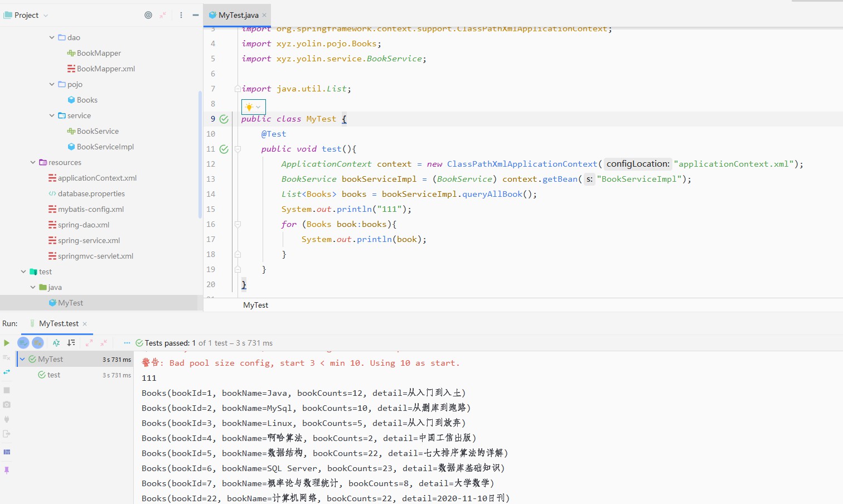The height and width of the screenshot is (504, 843).
Task: Click configLocation parameter hint on line 12
Action: pyautogui.click(x=638, y=164)
